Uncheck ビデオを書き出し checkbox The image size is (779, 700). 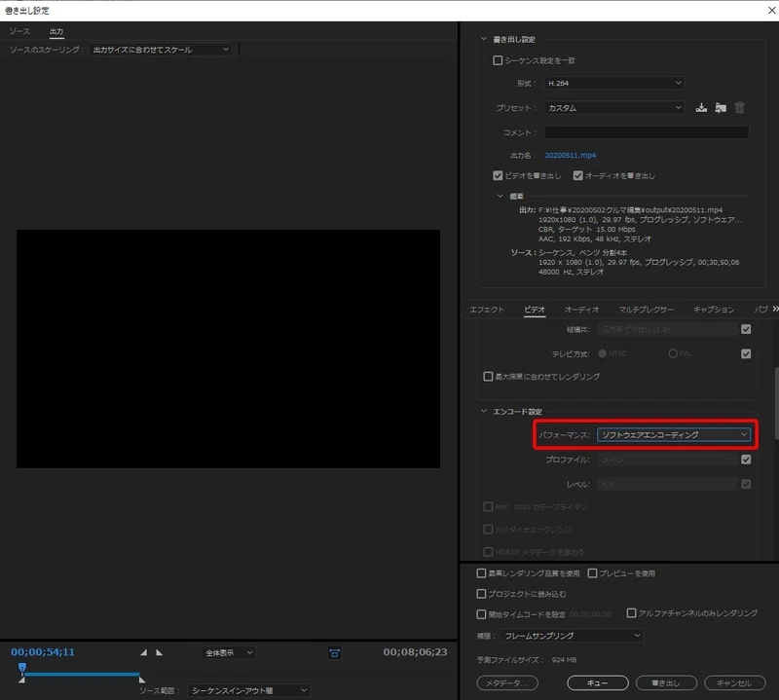498,175
